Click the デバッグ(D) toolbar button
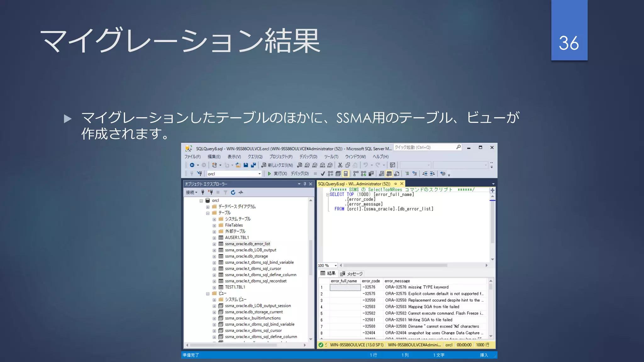This screenshot has height=362, width=644. click(x=300, y=173)
